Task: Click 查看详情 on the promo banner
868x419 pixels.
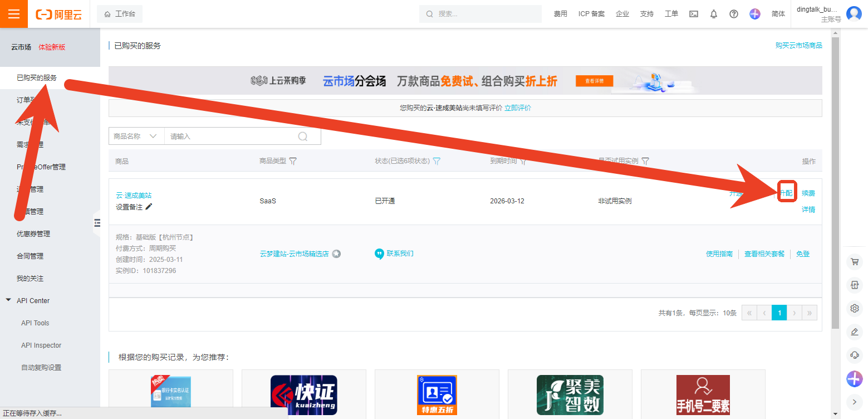Action: tap(594, 81)
